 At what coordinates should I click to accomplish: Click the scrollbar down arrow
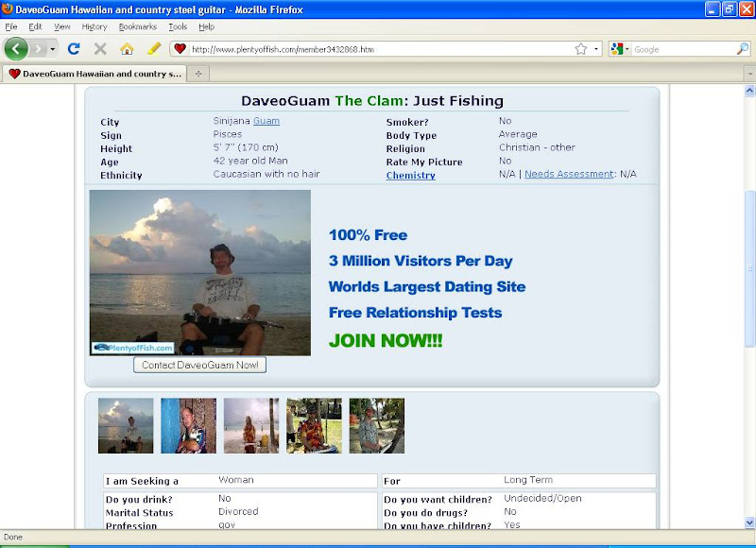749,522
